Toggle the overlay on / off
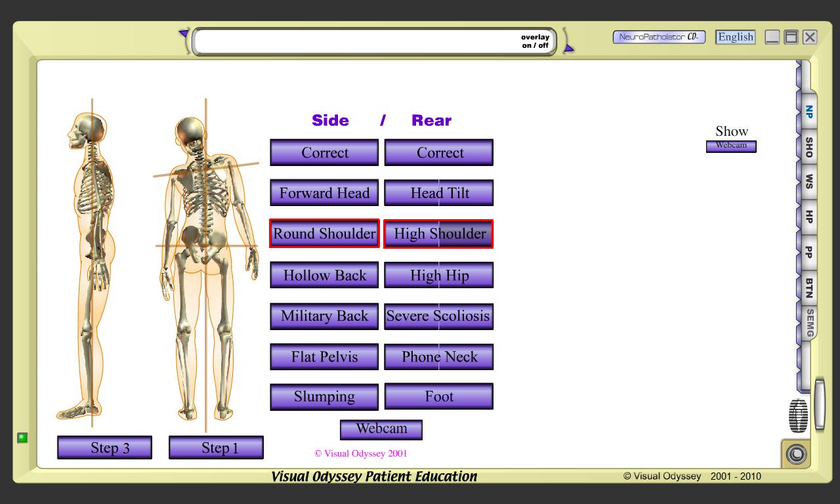 point(535,41)
